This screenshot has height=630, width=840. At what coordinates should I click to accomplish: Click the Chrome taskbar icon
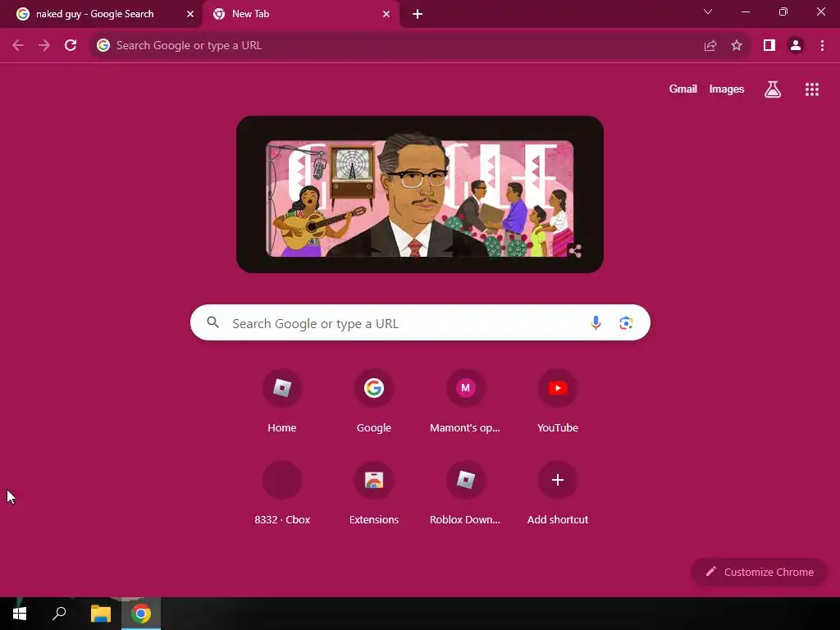[x=141, y=614]
